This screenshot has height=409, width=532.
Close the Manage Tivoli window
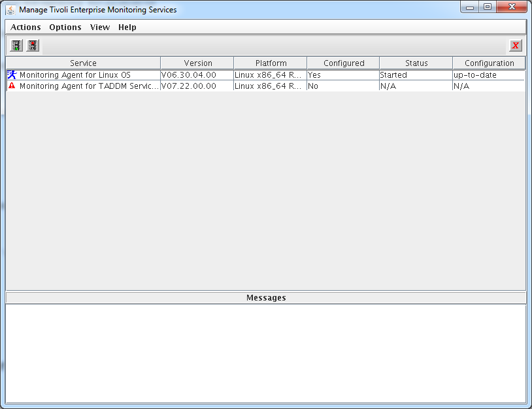pos(512,7)
